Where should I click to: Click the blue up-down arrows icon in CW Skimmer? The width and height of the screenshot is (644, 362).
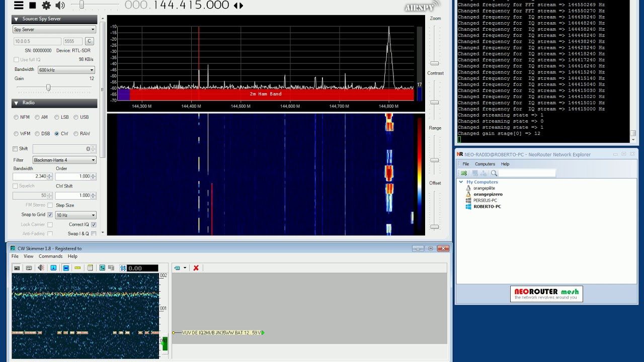(123, 268)
